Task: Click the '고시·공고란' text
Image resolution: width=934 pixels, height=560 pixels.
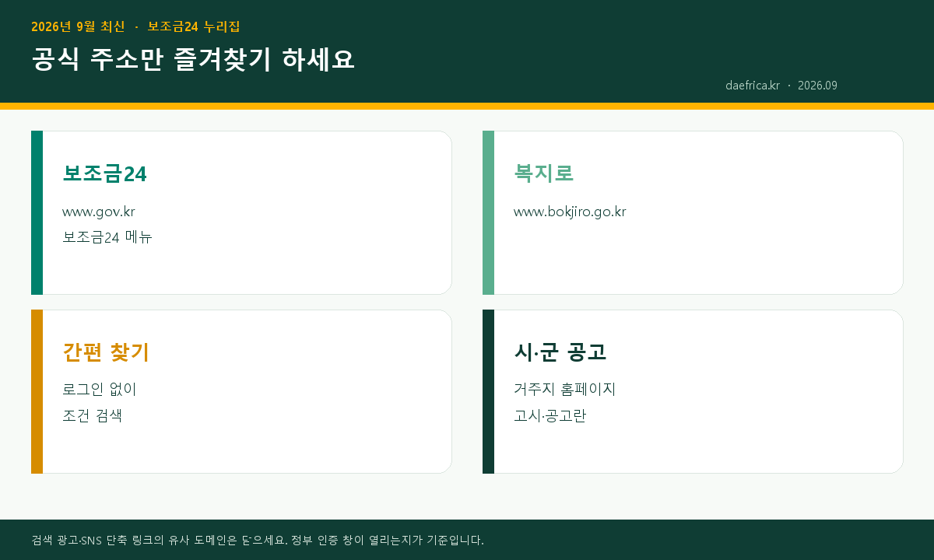Action: (x=550, y=415)
